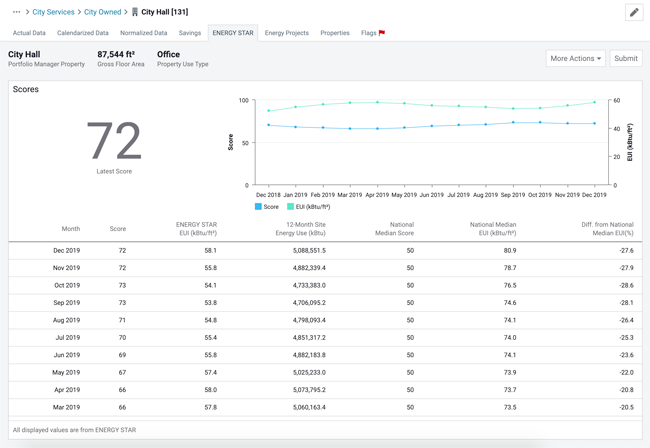650x448 pixels.
Task: Switch to the Actual Data tab
Action: tap(29, 33)
